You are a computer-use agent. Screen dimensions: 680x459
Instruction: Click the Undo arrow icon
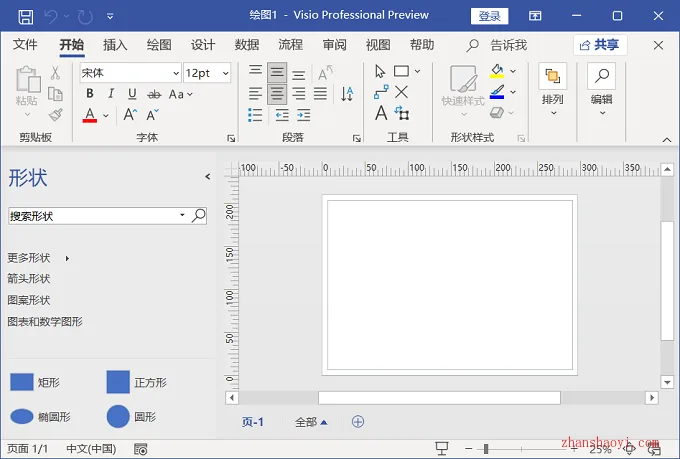point(51,17)
